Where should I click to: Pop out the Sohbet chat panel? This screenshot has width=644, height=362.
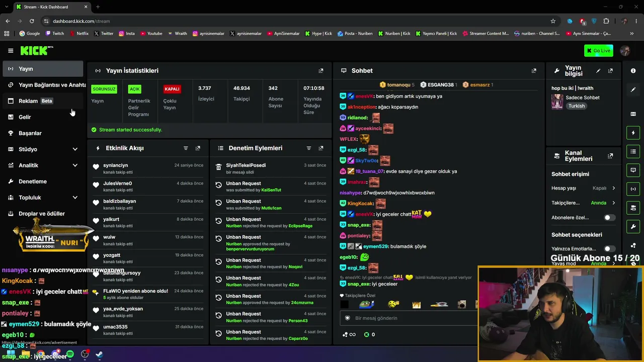(x=534, y=71)
